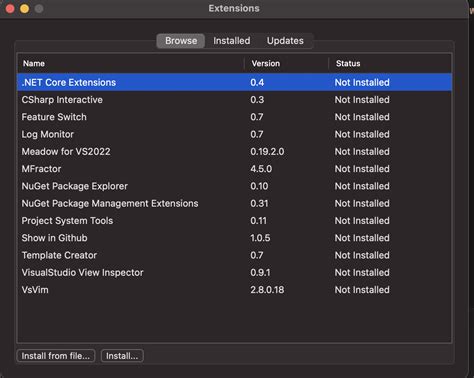The image size is (474, 378).
Task: Select NuGet Package Management Extensions row
Action: 234,204
